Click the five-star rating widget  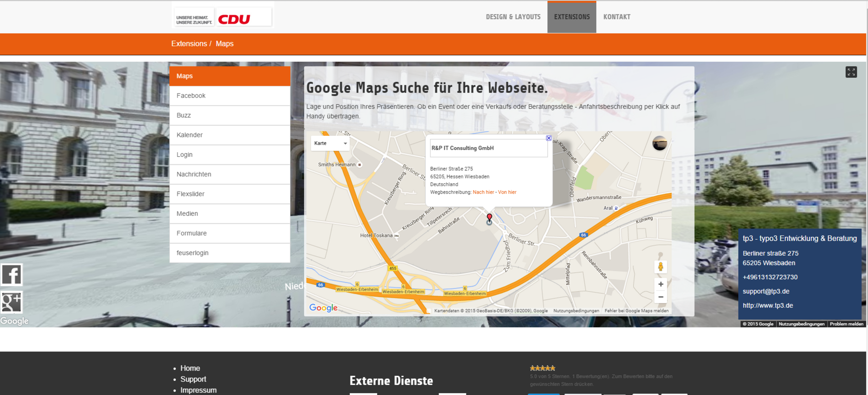point(542,368)
